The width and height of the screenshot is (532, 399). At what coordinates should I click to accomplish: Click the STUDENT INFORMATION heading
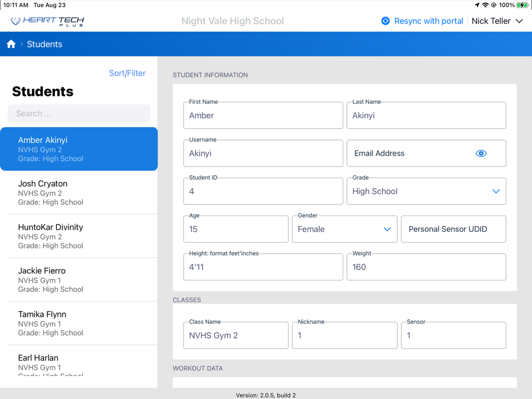[x=210, y=75]
